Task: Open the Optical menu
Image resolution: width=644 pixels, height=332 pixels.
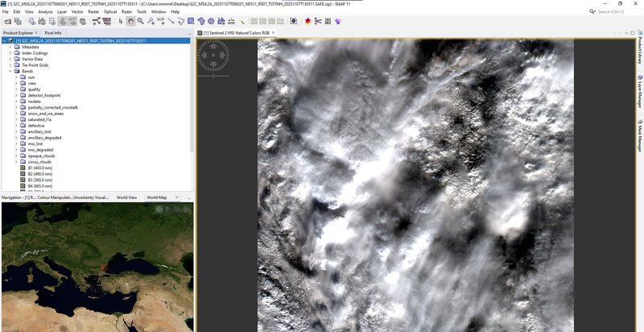Action: tap(109, 12)
